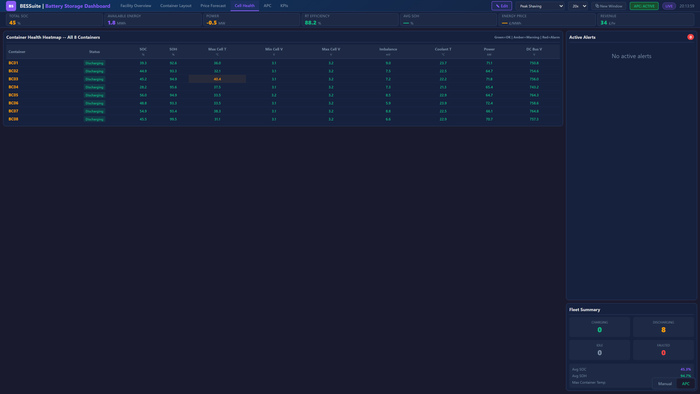Click the Edit button
This screenshot has width=700, height=394.
[x=502, y=6]
